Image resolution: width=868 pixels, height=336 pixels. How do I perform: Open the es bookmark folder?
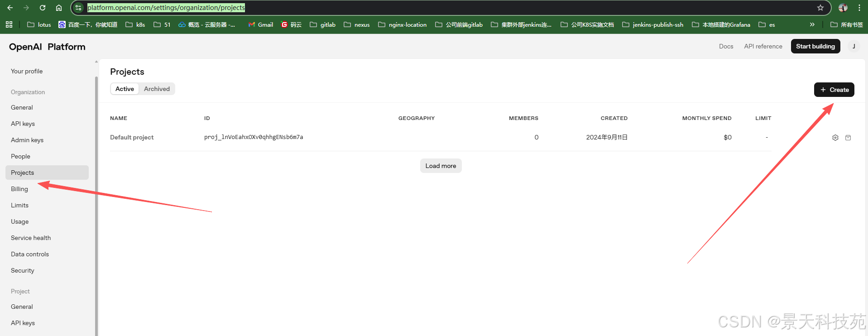point(767,24)
